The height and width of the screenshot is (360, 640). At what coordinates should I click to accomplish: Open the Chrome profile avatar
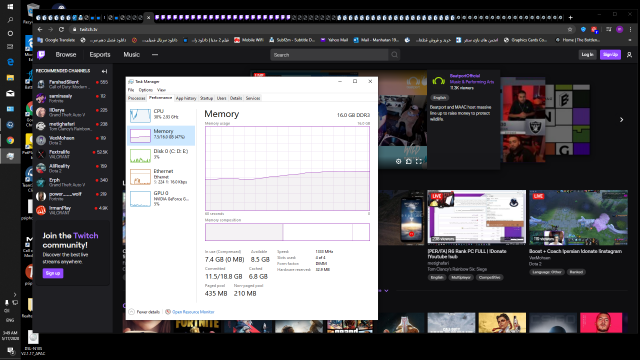click(620, 29)
